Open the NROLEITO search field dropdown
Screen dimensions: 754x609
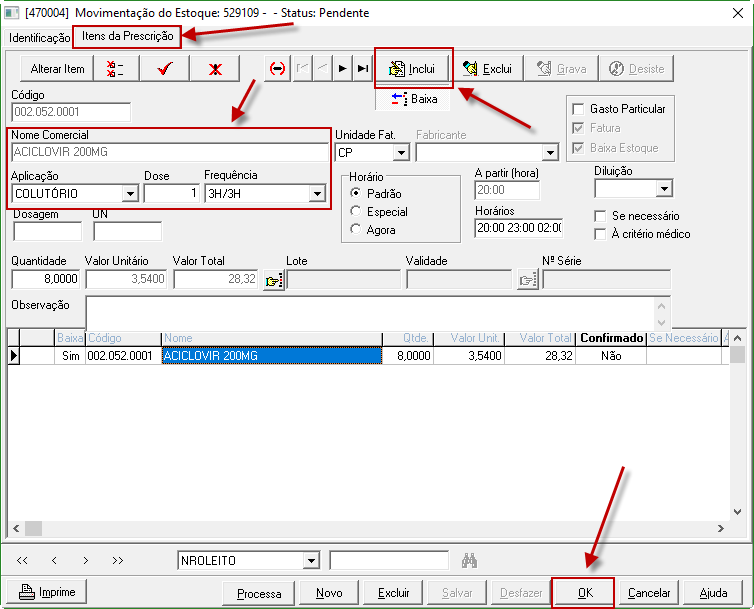(x=312, y=560)
